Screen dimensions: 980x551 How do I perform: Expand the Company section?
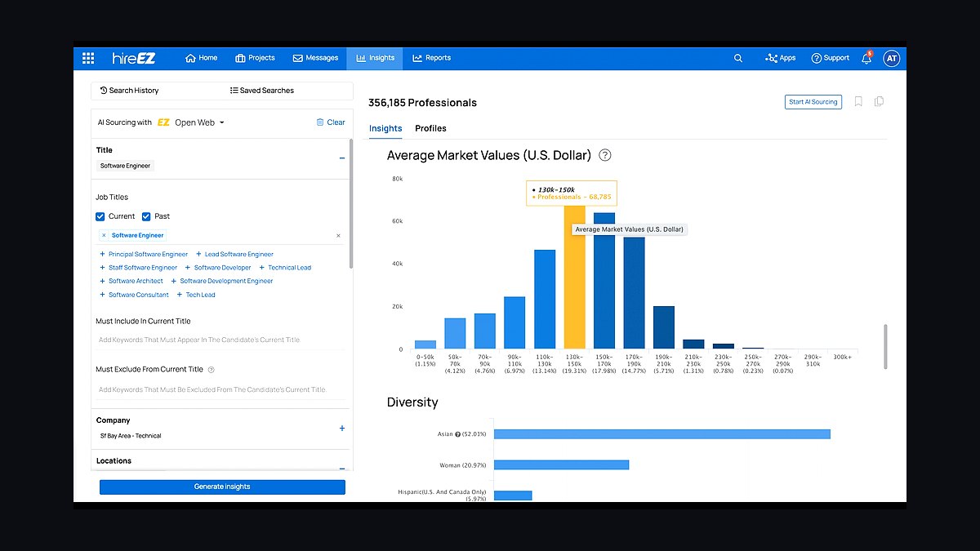[x=342, y=428]
